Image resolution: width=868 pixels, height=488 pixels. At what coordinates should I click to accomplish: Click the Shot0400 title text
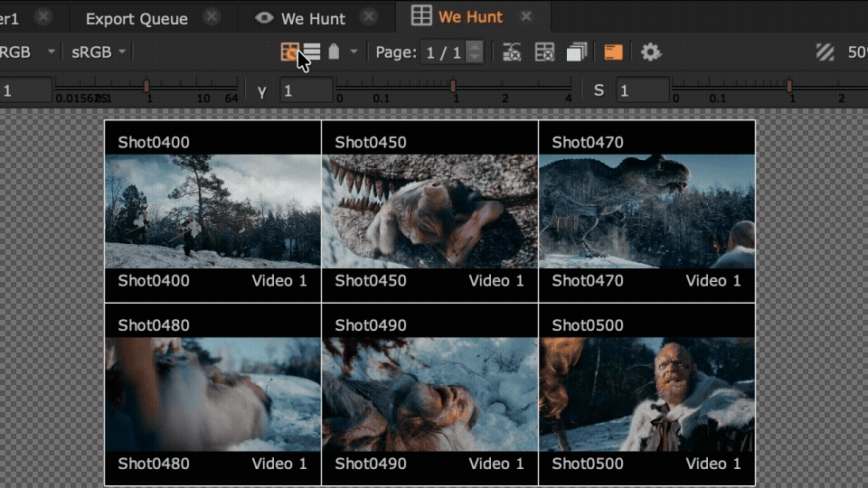[x=154, y=142]
